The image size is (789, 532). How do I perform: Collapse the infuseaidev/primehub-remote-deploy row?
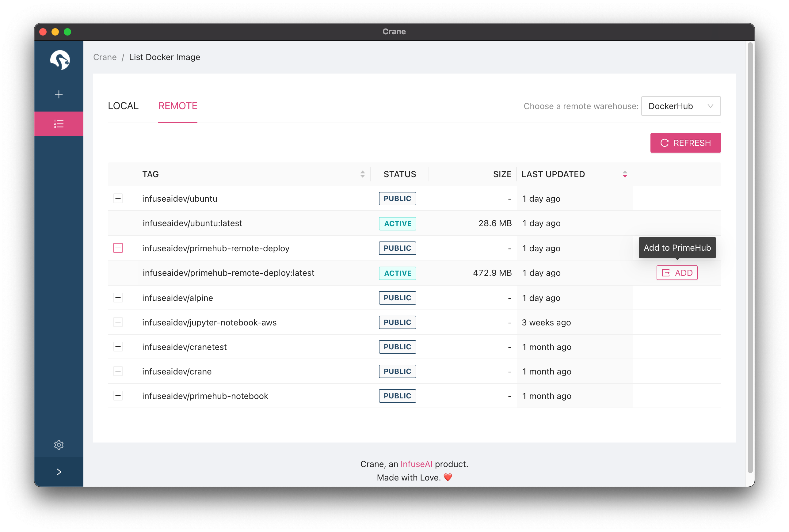click(x=118, y=248)
